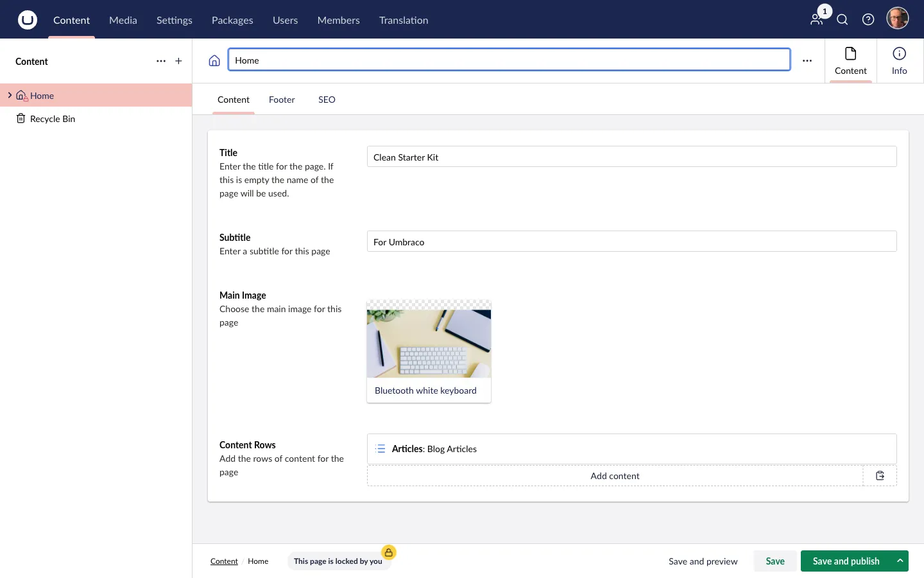This screenshot has height=578, width=924.
Task: Open the three-dot actions menu beside name field
Action: [807, 60]
